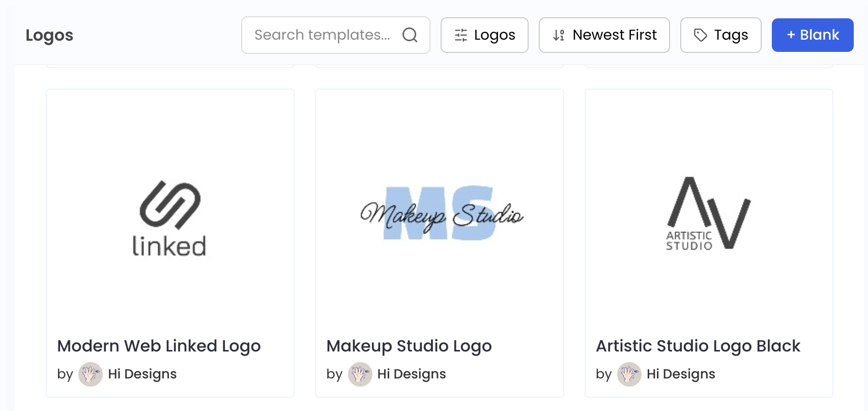Visit Hi Designs author under Artistic Studio
This screenshot has width=868, height=411.
(x=681, y=374)
